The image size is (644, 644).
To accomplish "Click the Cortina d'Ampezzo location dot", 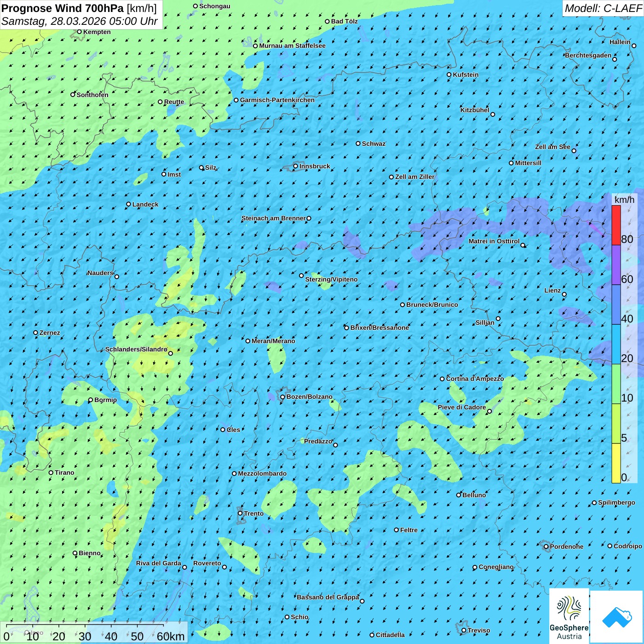I will click(443, 379).
